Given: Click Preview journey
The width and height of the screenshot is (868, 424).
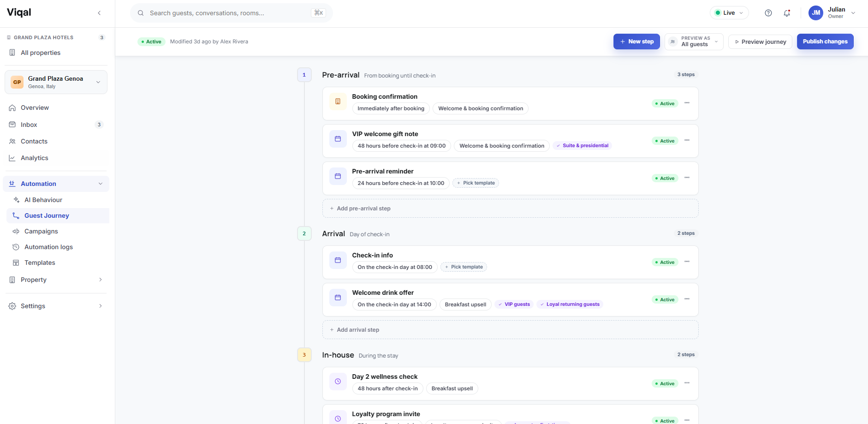Looking at the screenshot, I should click(760, 42).
